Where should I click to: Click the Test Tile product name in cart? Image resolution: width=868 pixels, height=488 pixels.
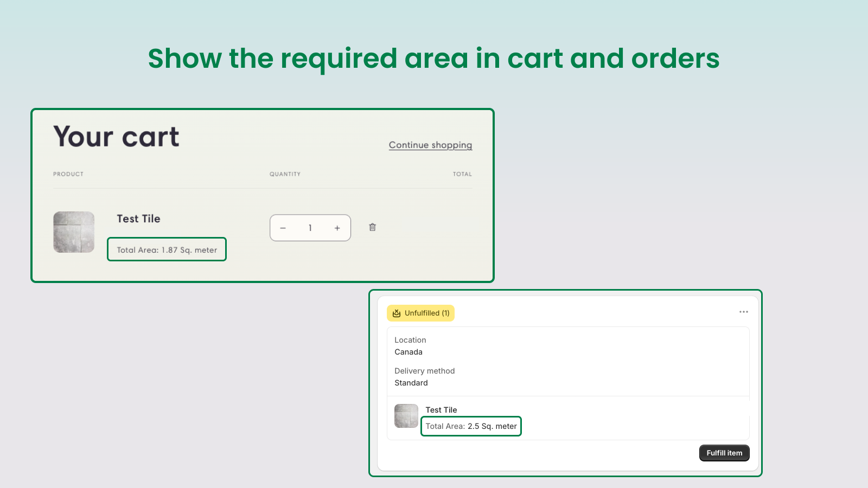click(x=138, y=219)
